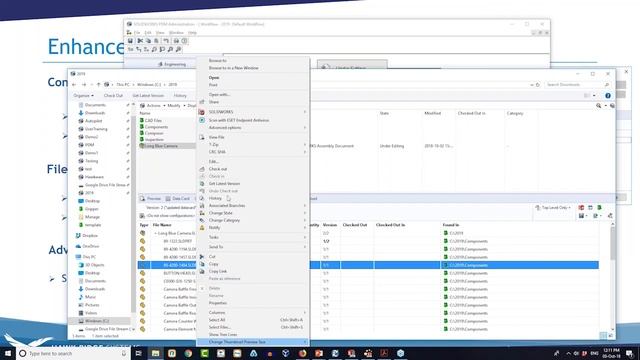Choose Select All in the context menu
Viewport: 640px width, 360px height.
click(x=217, y=320)
